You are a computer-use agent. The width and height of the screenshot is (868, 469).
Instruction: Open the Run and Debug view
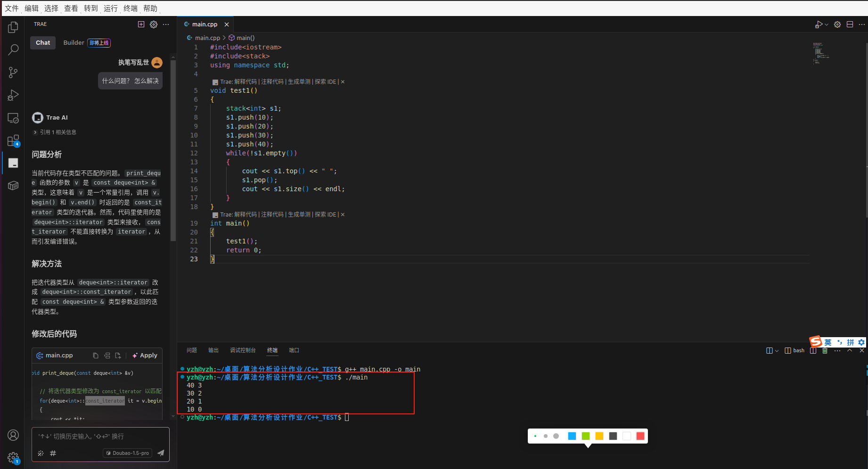(x=13, y=95)
